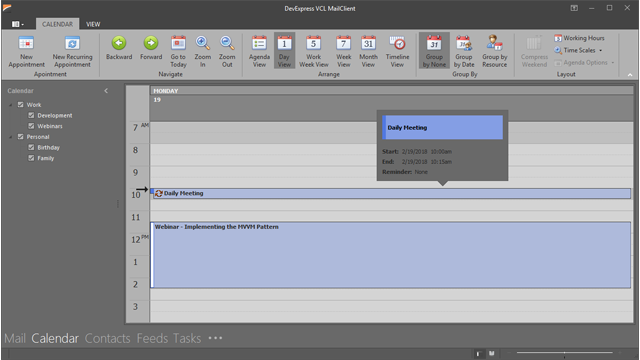Open Agenda Options dropdown
Screen dimensions: 640x360
coord(584,62)
